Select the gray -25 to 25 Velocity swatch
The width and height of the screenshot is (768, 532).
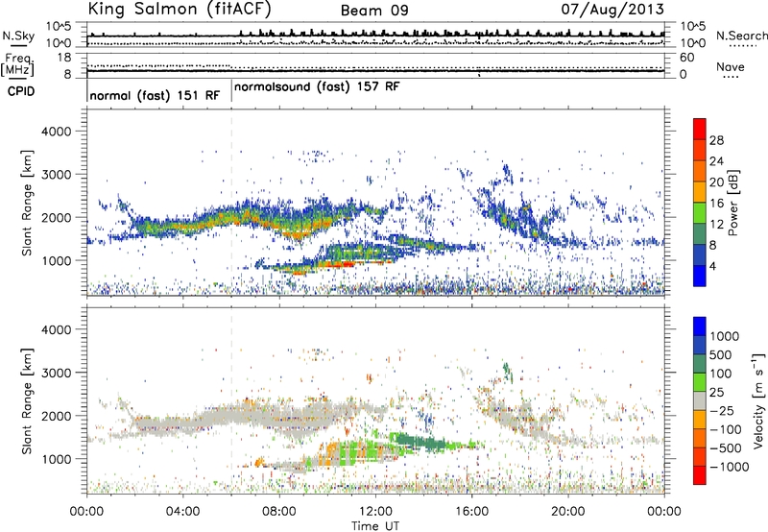tap(700, 400)
